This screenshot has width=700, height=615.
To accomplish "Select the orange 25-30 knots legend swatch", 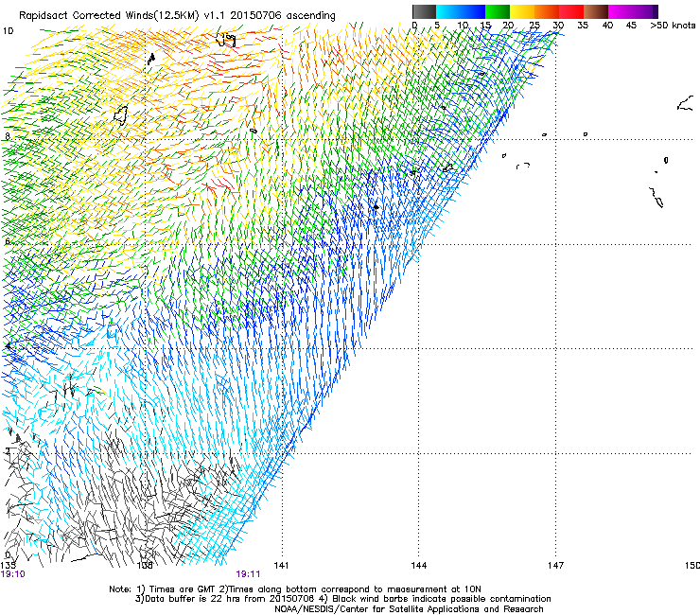I will 547,11.
